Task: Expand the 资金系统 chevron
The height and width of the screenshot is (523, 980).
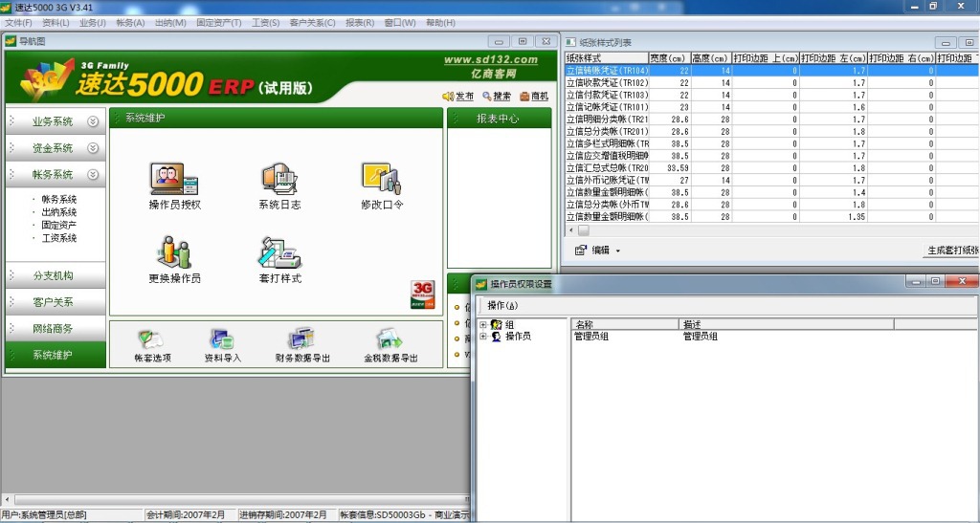Action: [x=93, y=148]
